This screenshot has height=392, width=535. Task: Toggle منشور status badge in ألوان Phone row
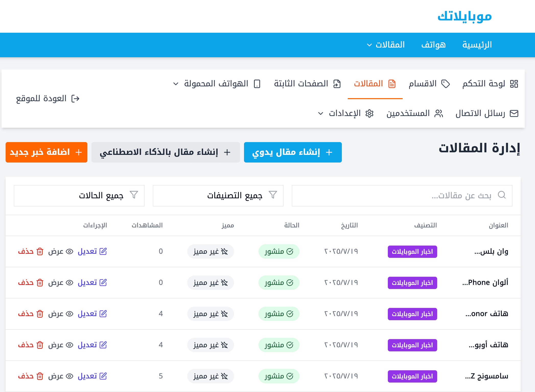click(279, 283)
